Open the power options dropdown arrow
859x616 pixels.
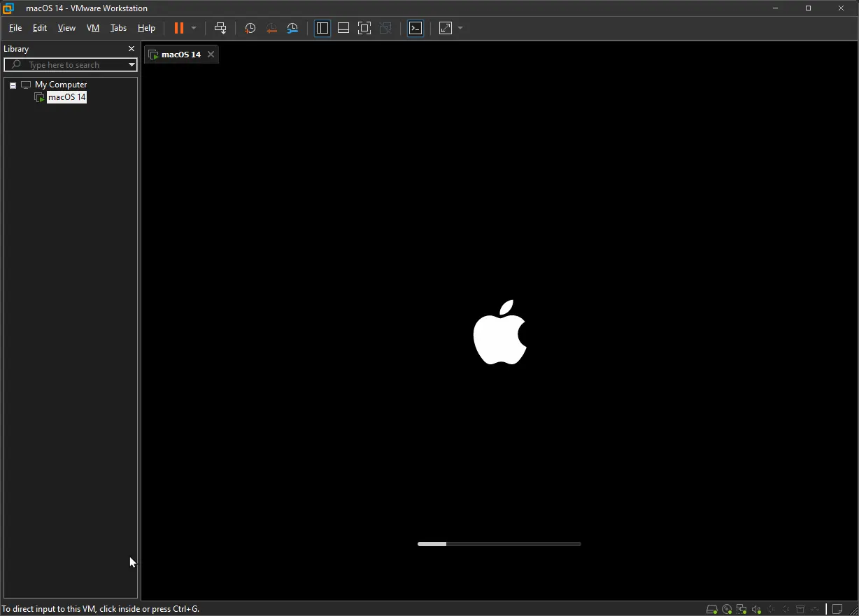(194, 28)
